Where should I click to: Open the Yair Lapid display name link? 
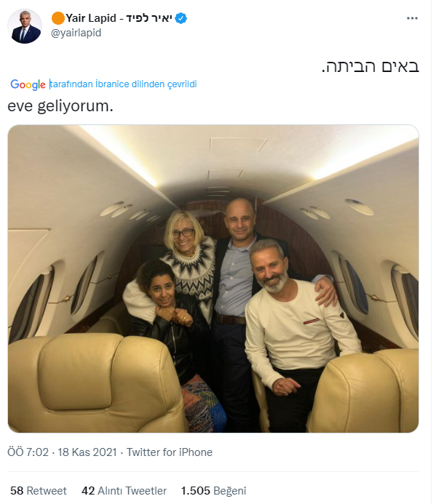91,18
